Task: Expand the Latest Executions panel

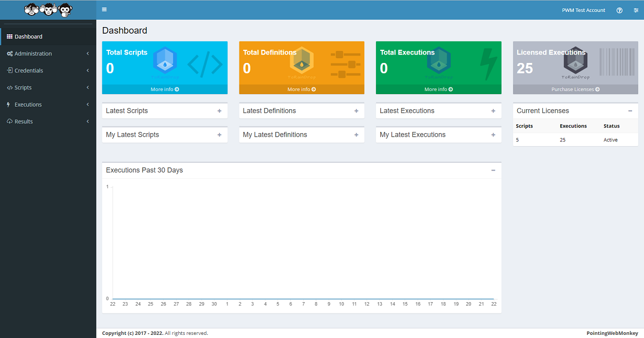Action: (x=493, y=111)
